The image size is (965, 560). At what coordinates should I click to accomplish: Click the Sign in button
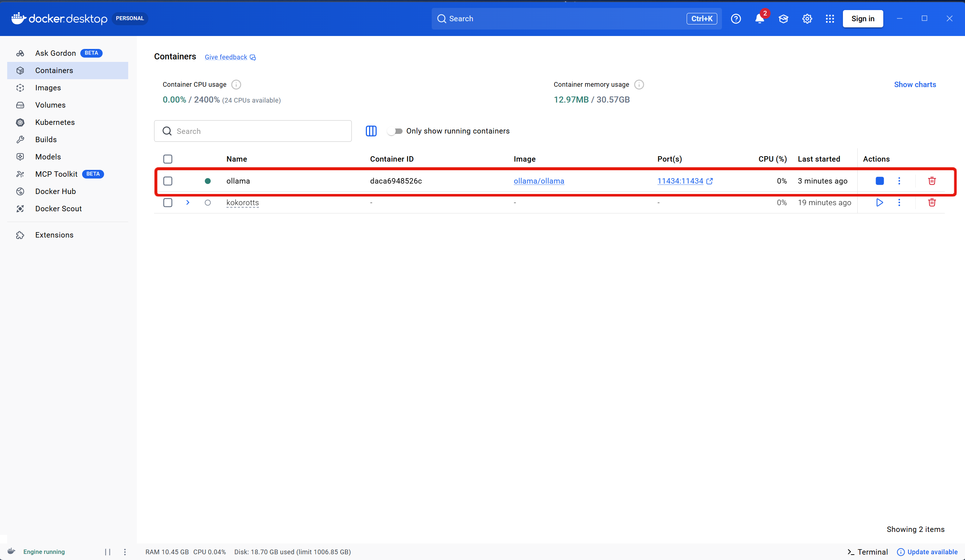pos(862,19)
